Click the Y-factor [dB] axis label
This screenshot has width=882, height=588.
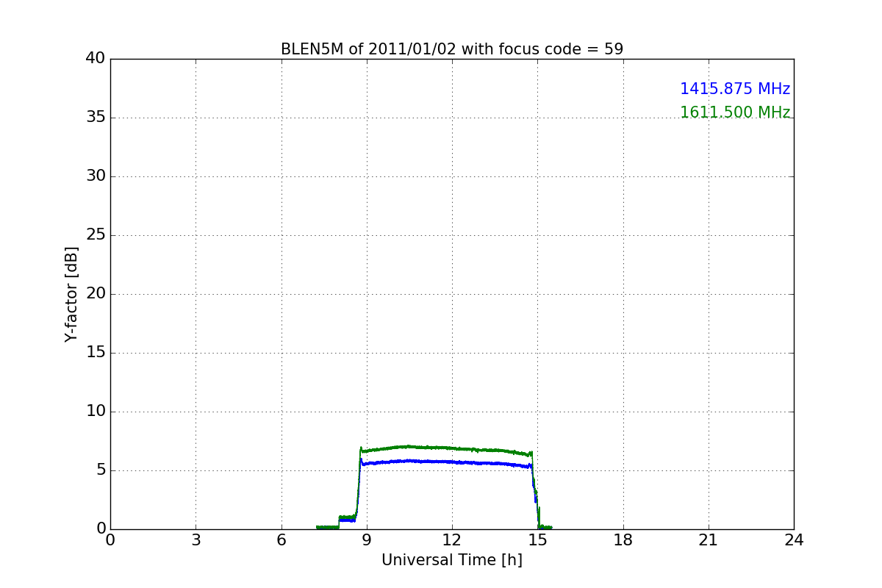click(71, 294)
